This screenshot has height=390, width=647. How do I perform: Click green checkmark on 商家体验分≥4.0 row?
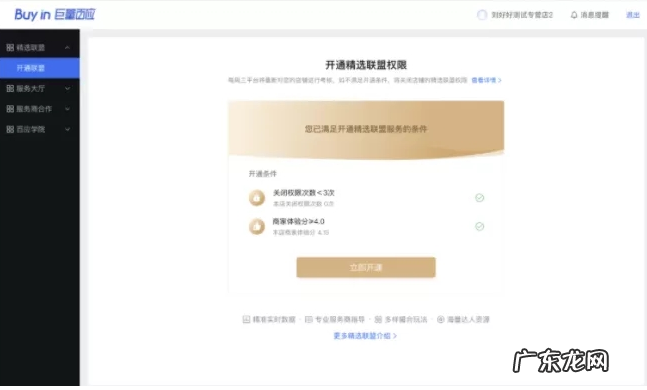(x=479, y=226)
